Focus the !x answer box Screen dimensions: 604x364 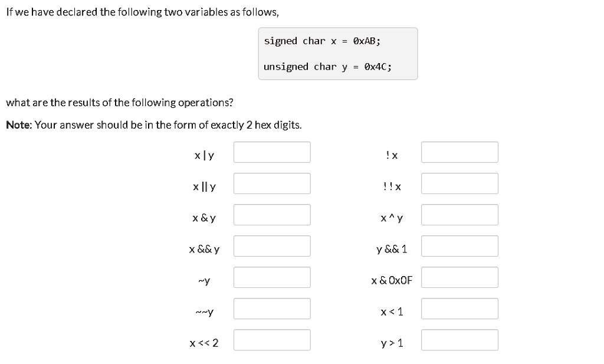coord(459,152)
